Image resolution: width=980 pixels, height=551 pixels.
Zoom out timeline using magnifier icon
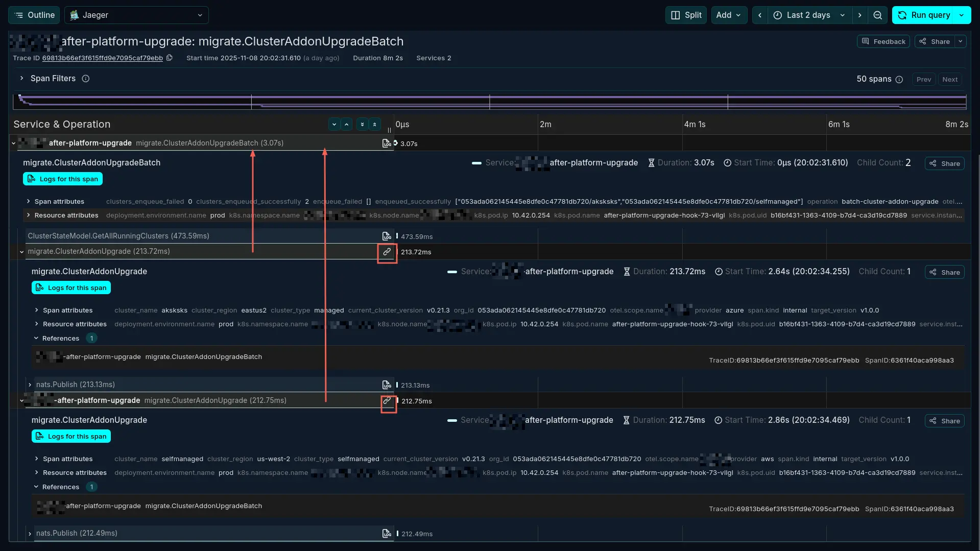[877, 15]
